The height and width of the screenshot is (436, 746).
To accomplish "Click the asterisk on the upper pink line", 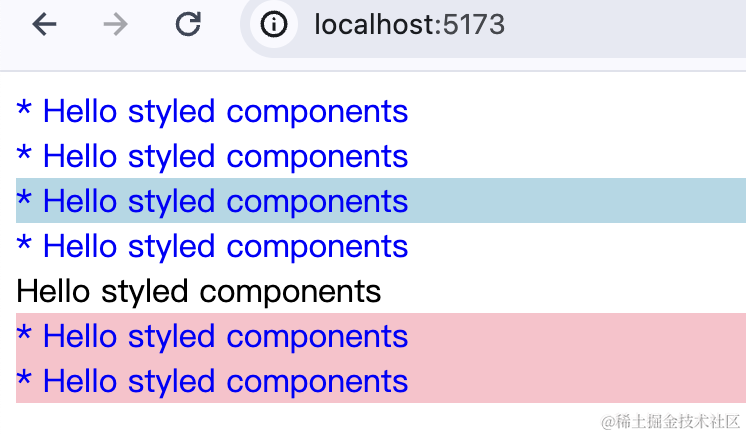I will 24,332.
